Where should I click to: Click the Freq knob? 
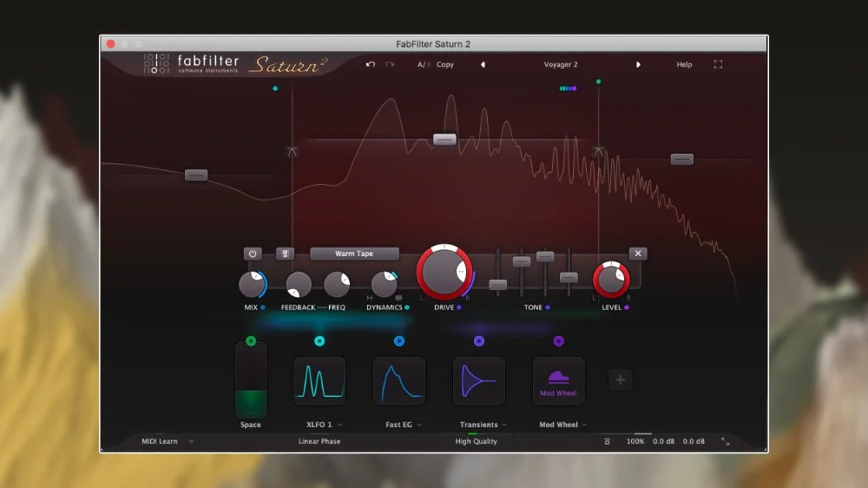coord(337,285)
